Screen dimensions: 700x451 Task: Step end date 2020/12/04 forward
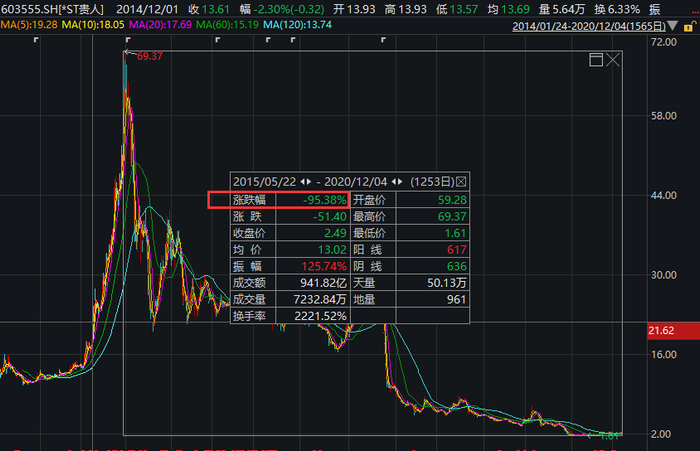point(400,182)
